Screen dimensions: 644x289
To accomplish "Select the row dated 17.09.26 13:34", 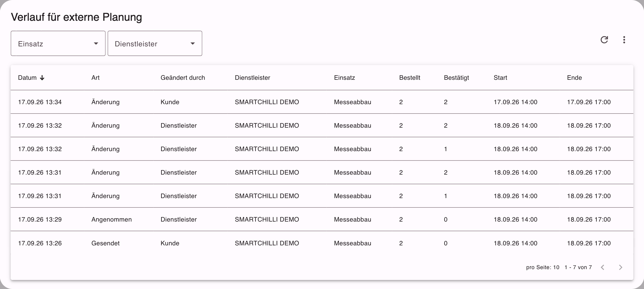I will 322,102.
